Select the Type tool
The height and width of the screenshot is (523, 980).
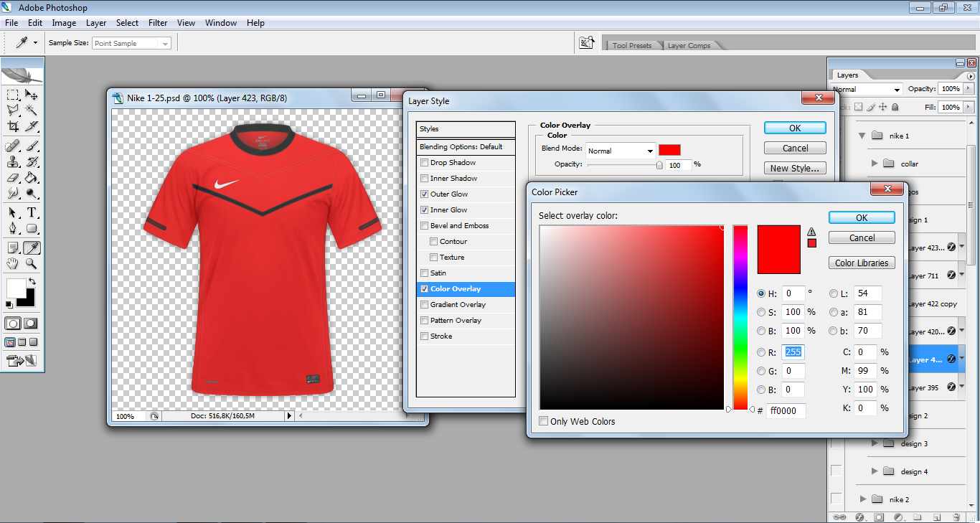[32, 212]
